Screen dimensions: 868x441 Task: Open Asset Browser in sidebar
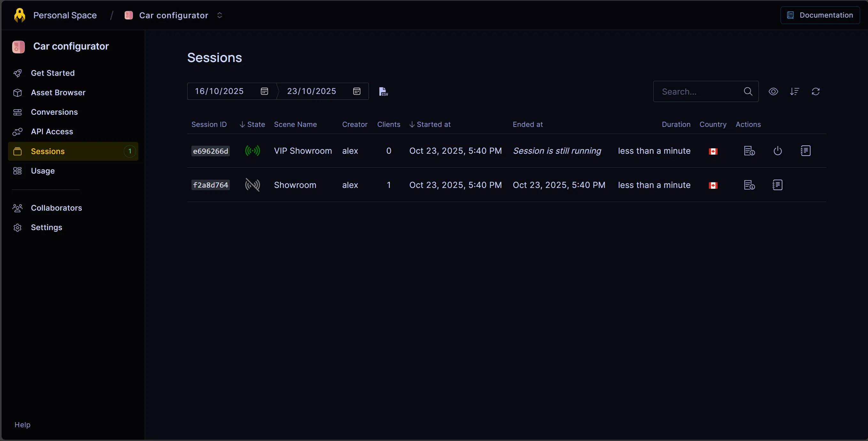pos(58,93)
